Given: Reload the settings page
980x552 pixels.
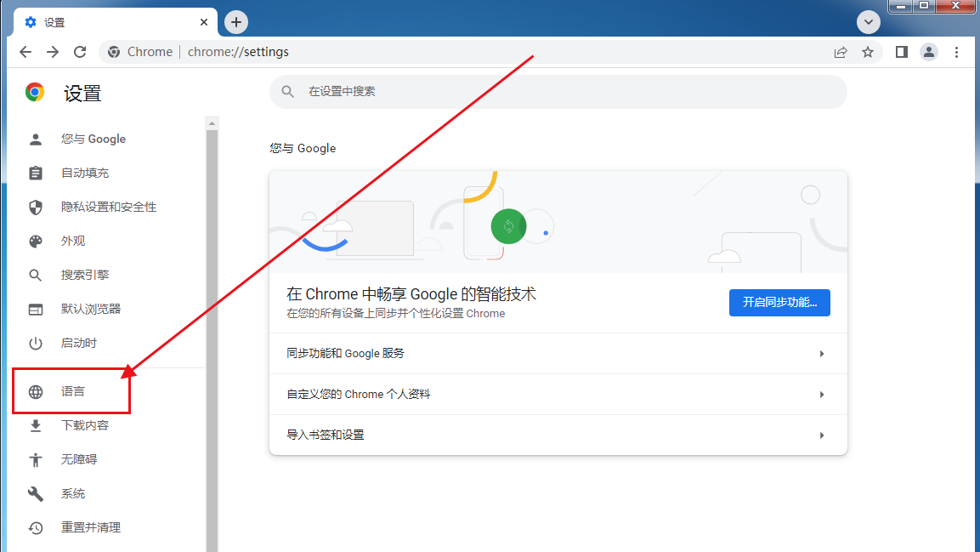Looking at the screenshot, I should [x=80, y=52].
